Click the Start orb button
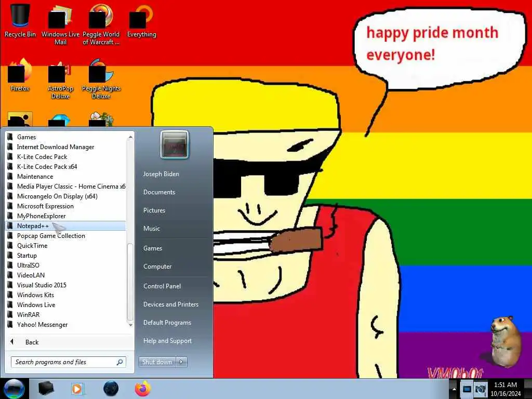532x399 pixels. pyautogui.click(x=14, y=389)
